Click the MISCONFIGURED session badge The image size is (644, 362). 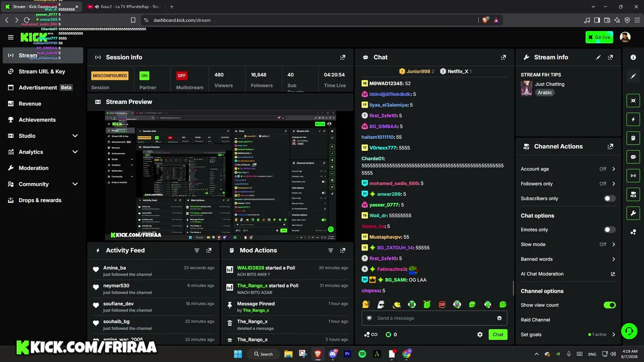tap(110, 75)
